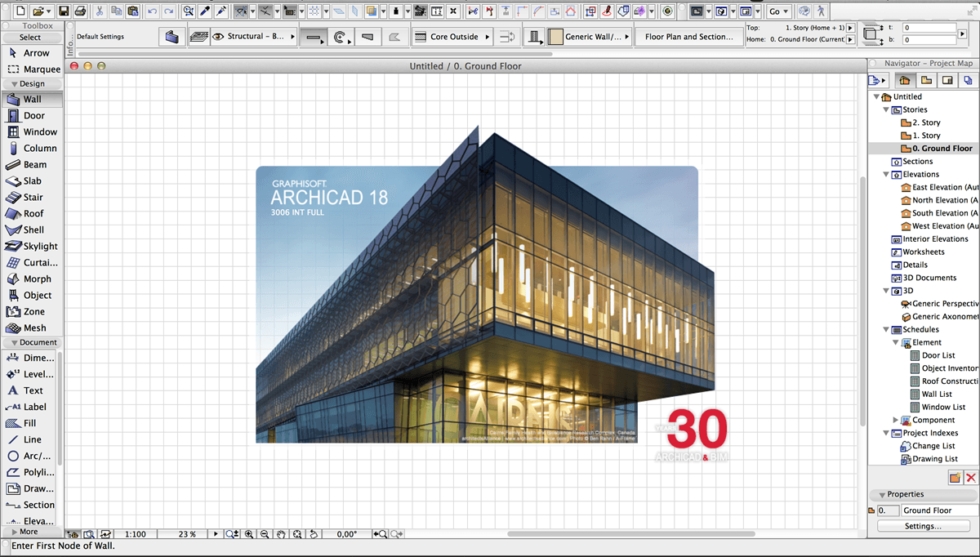Screen dimensions: 980x557
Task: Open the Open file dropdown arrow
Action: [x=50, y=11]
